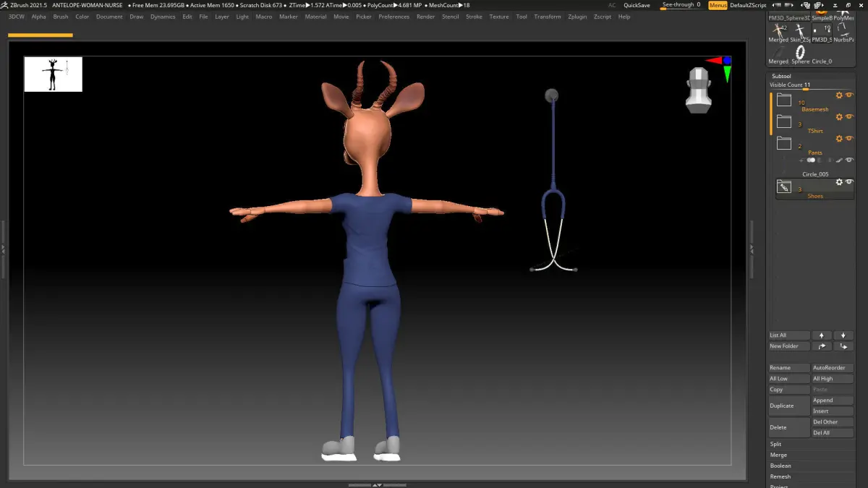Select the Skin_ZSphere tool thumbnail
Viewport: 868px width, 488px height.
[x=800, y=31]
